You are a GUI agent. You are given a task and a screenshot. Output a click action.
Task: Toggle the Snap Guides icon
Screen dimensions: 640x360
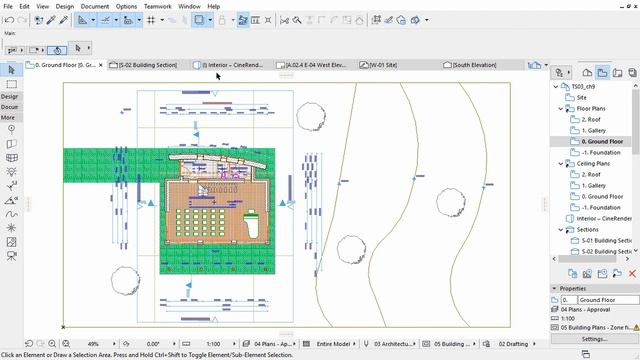pos(106,20)
